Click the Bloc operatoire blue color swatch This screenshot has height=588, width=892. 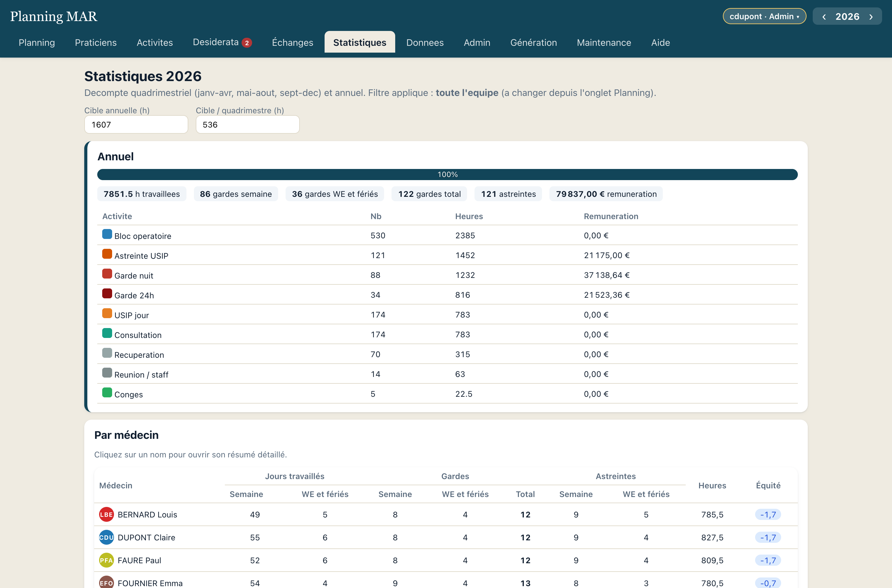[107, 234]
